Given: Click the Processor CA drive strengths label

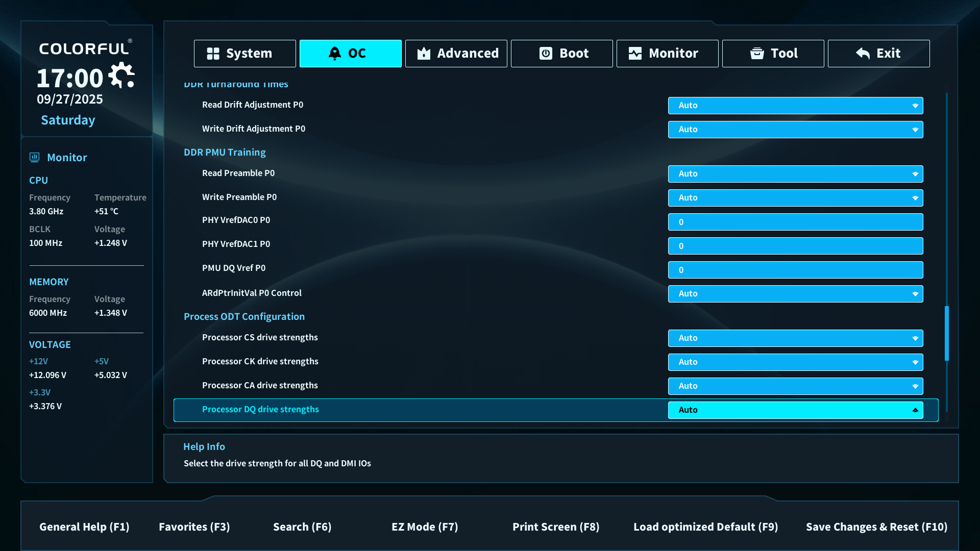Looking at the screenshot, I should click(260, 385).
